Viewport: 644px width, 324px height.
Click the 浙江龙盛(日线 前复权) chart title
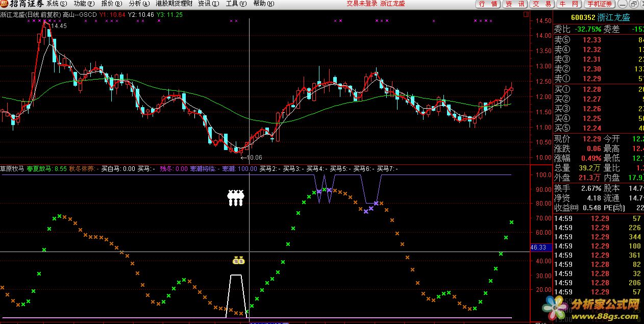point(31,15)
